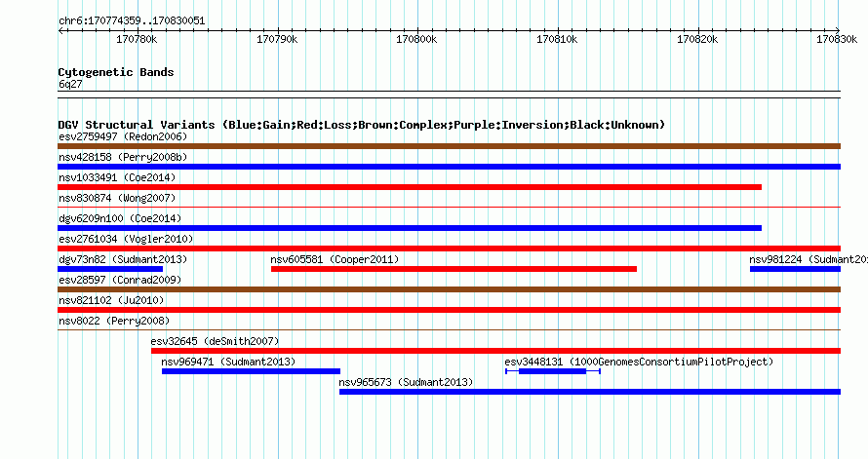
Task: Click the nsv8022 (Perry2008) thin brown line
Action: click(449, 330)
